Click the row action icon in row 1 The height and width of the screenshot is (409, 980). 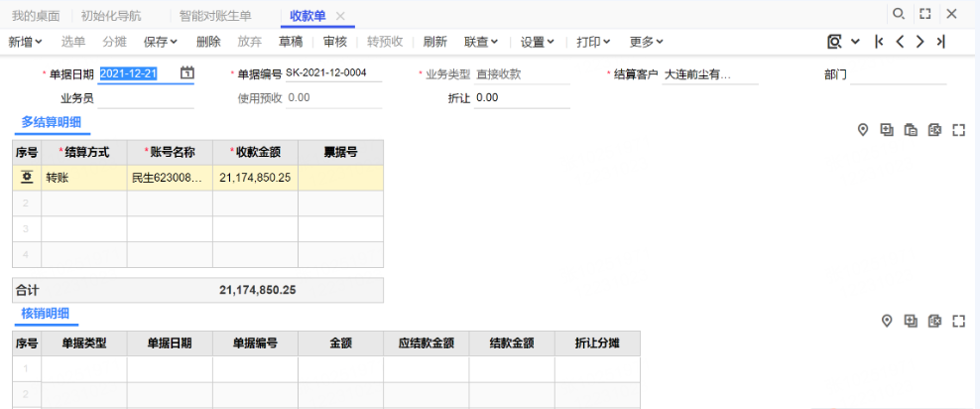[x=27, y=178]
